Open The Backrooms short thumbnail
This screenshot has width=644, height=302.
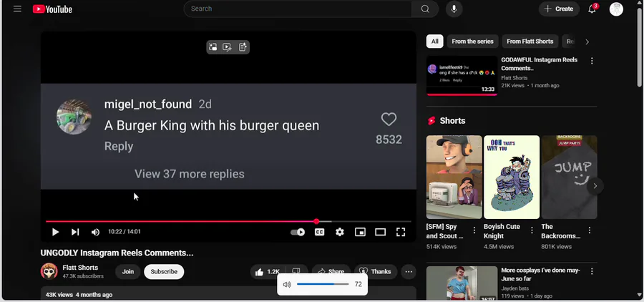pos(570,177)
